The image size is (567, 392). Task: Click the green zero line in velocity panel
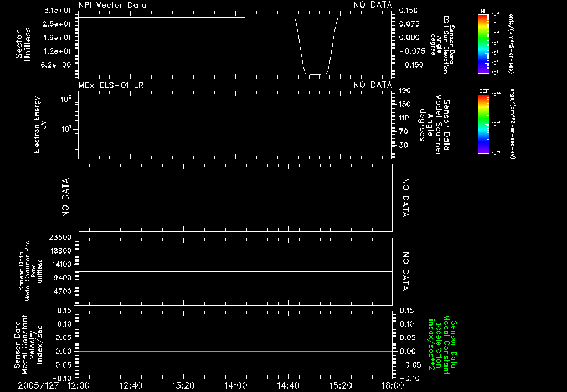click(x=235, y=351)
